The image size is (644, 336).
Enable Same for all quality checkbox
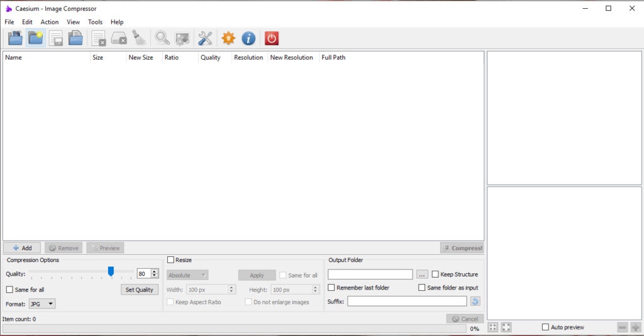click(x=9, y=290)
